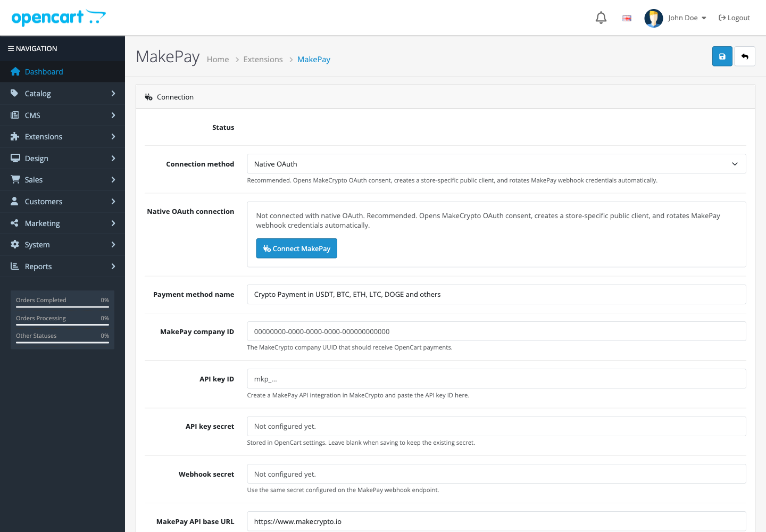Click the MakePay API base URL field

coord(496,521)
